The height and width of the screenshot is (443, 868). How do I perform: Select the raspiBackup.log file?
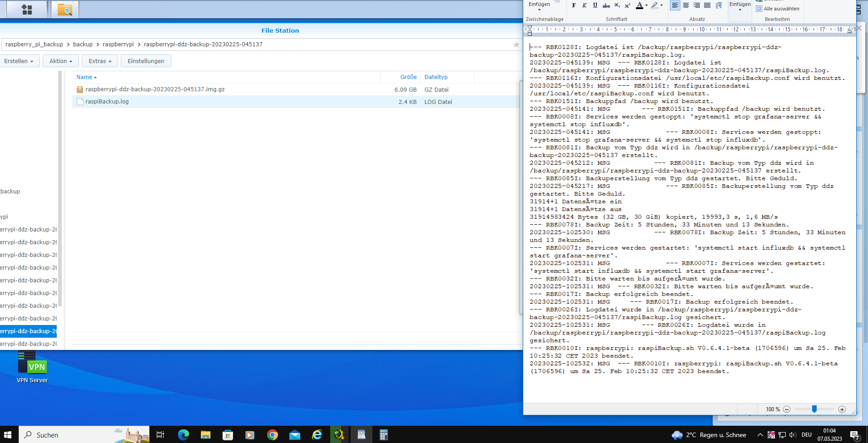[x=107, y=102]
